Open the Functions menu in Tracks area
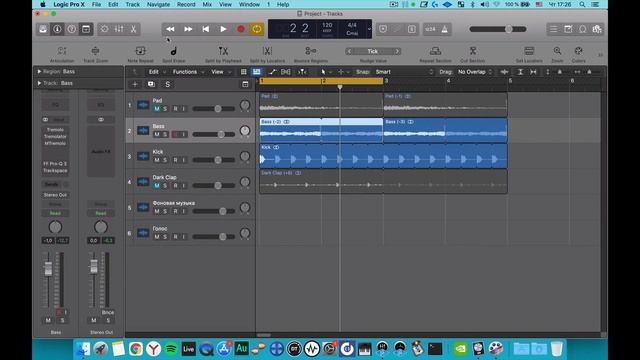The image size is (640, 360). click(x=188, y=72)
